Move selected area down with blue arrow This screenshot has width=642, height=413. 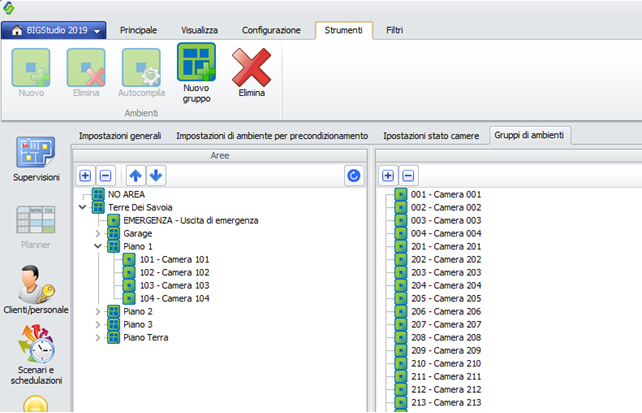tap(156, 176)
